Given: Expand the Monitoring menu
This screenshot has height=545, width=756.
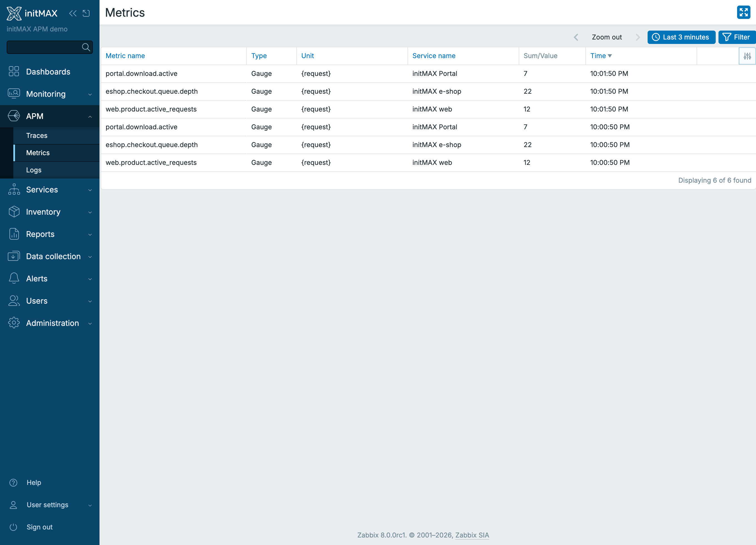Looking at the screenshot, I should [50, 94].
